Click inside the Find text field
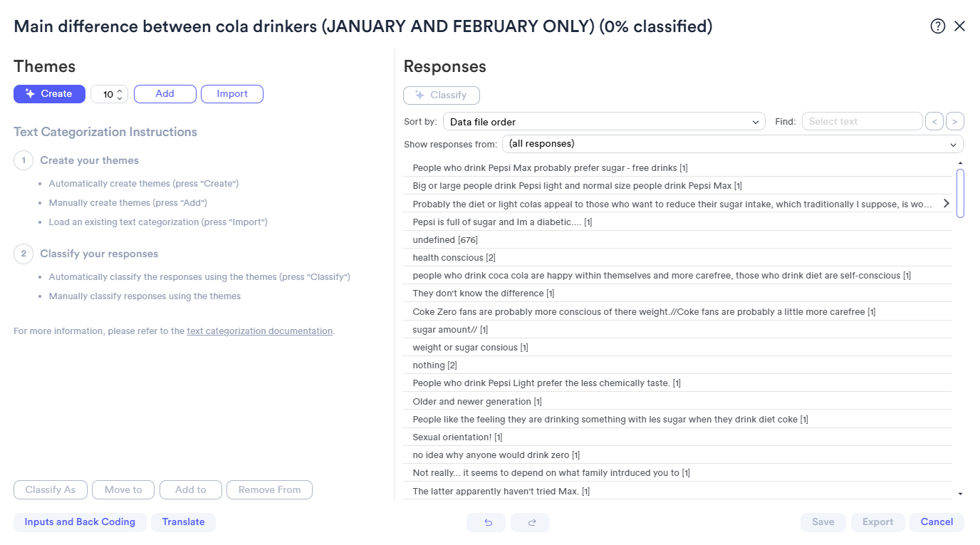 [862, 122]
